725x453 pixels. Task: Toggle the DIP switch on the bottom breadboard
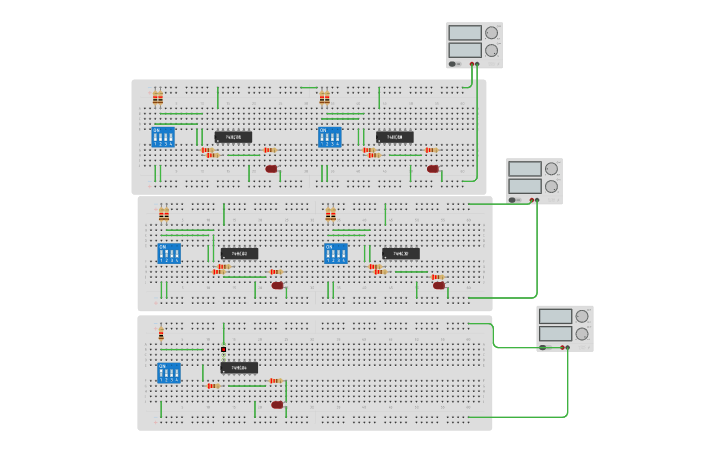tap(169, 373)
